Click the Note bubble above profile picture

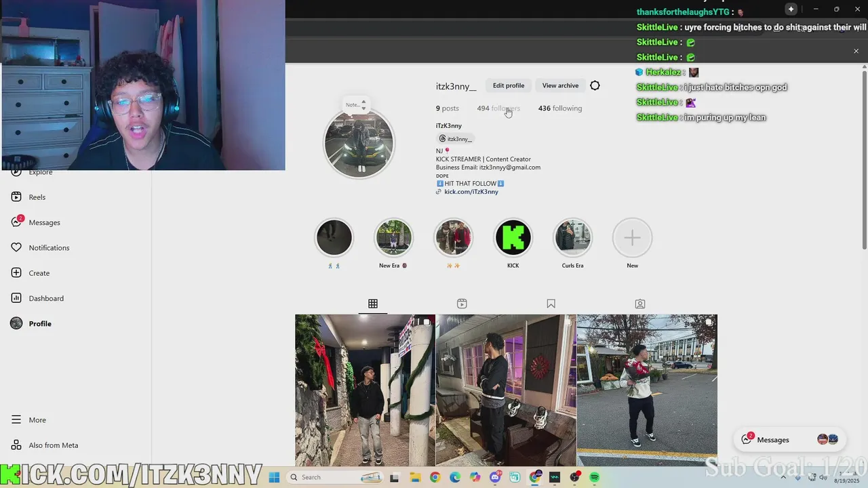point(356,104)
